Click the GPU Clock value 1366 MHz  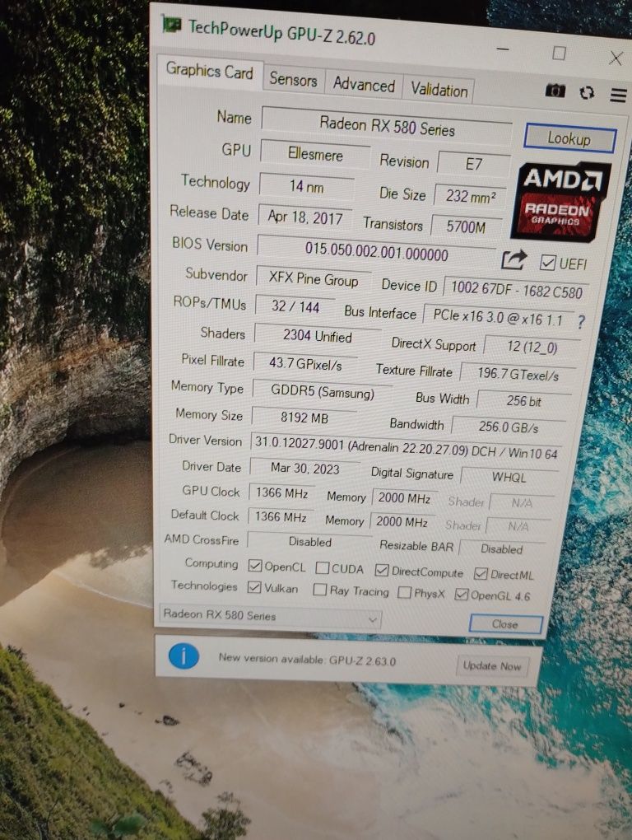pyautogui.click(x=282, y=492)
